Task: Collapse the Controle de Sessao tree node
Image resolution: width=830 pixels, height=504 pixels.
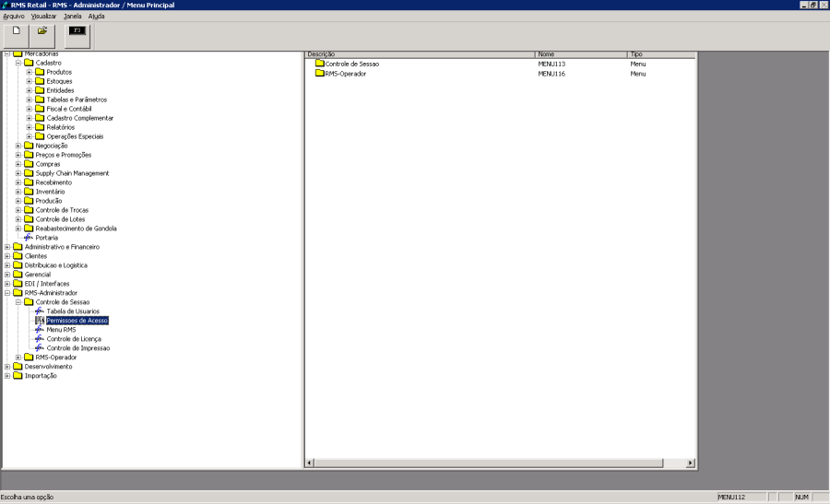Action: (x=18, y=302)
